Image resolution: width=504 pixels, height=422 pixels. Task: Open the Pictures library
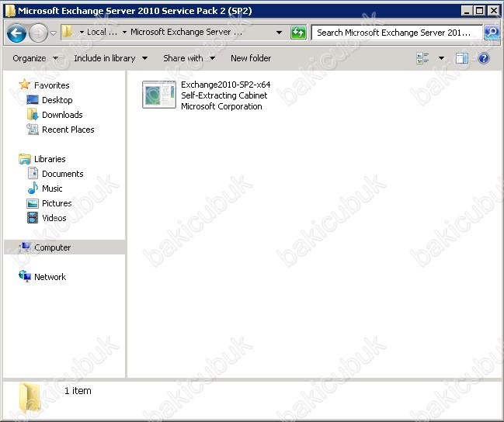pos(57,203)
